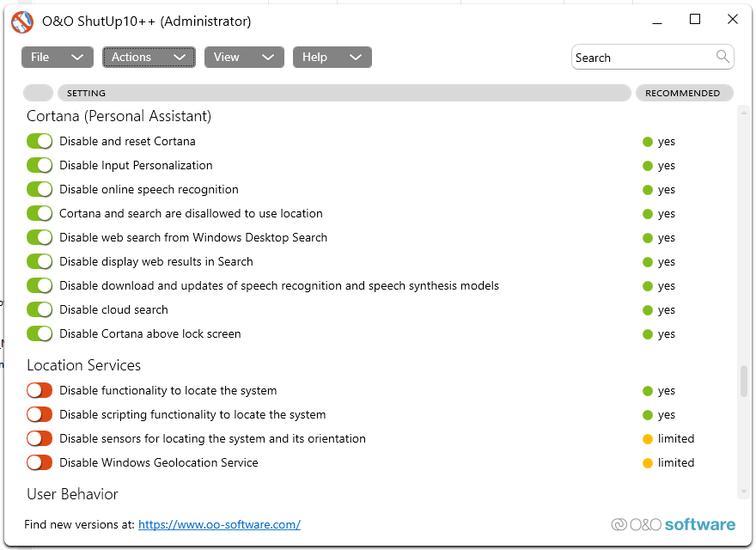The height and width of the screenshot is (550, 756).
Task: Open the File dropdown menu
Action: tap(57, 58)
